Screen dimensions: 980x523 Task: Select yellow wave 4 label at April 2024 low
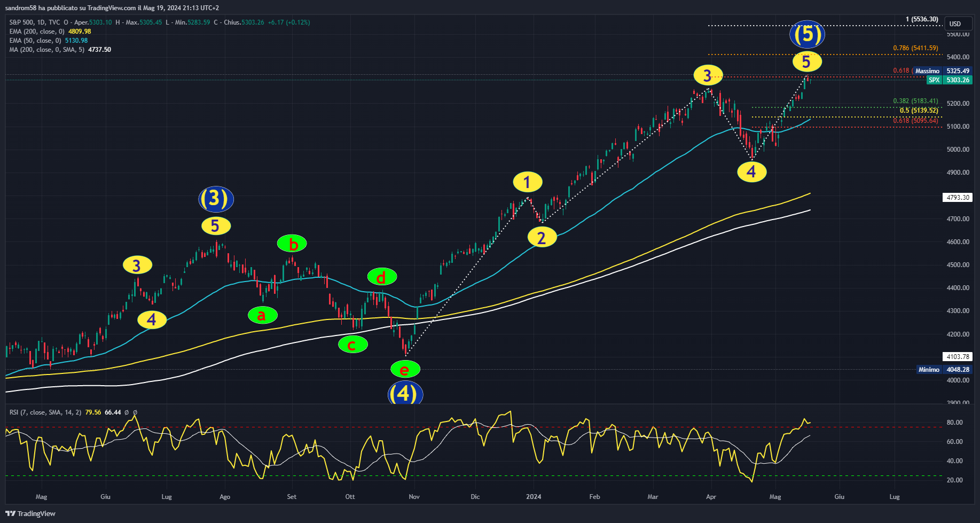752,171
